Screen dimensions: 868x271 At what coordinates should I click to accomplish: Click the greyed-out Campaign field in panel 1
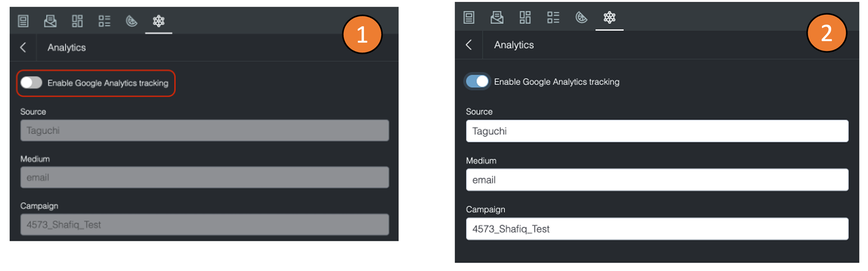pyautogui.click(x=204, y=224)
